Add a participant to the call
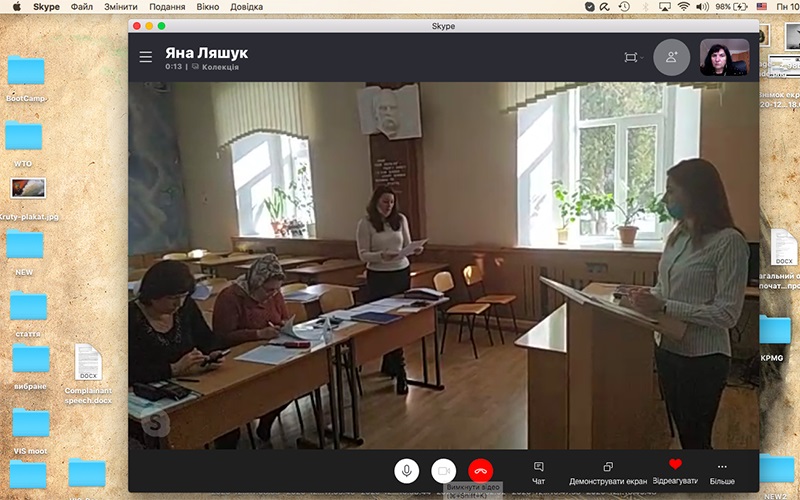The height and width of the screenshot is (500, 800). [x=671, y=57]
